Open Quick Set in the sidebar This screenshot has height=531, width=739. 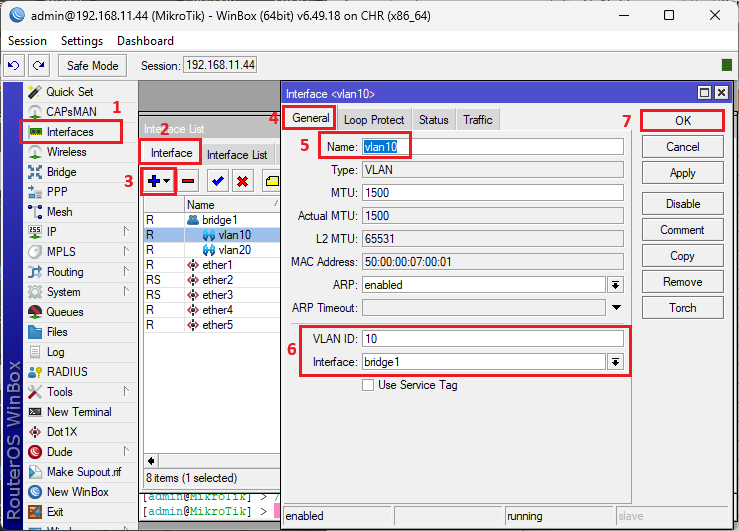69,92
